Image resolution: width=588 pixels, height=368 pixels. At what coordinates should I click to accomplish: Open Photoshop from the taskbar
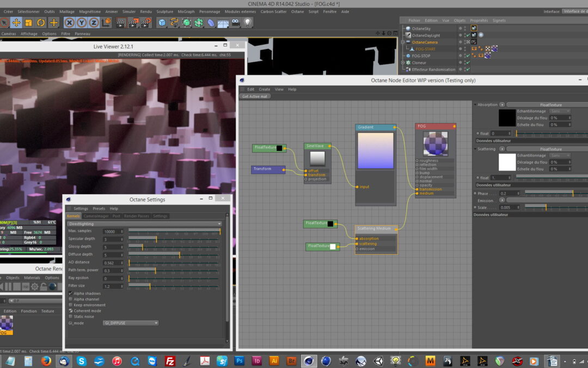click(x=239, y=361)
